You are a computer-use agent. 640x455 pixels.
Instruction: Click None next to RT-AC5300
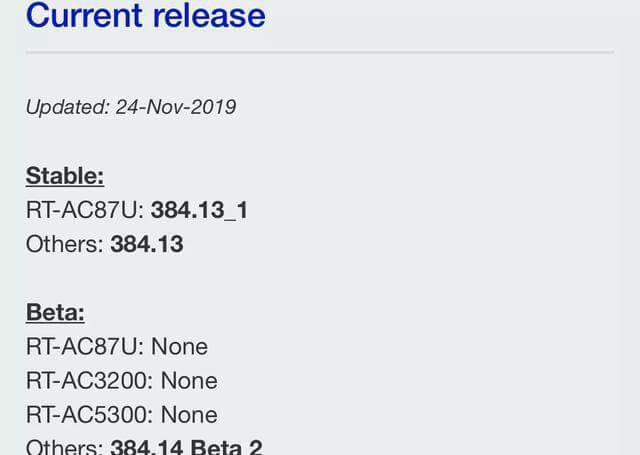(x=189, y=415)
